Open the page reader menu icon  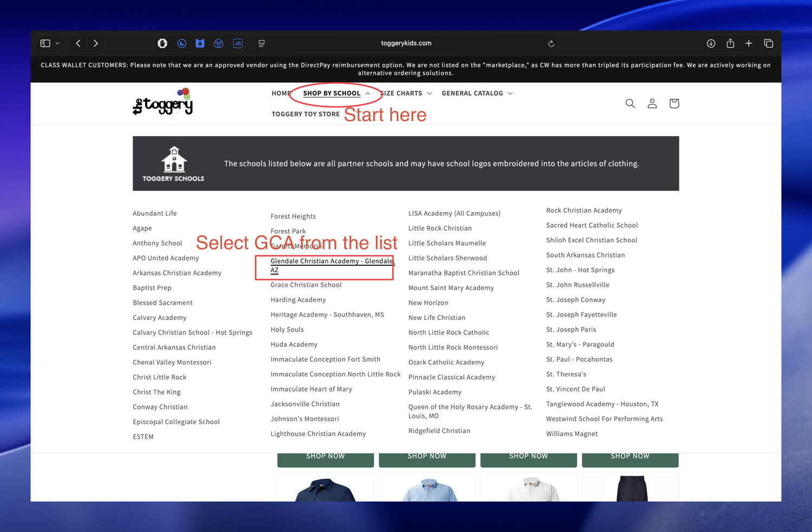click(261, 43)
